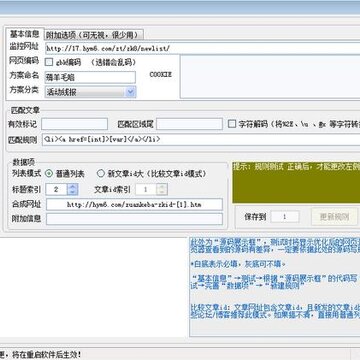Click the 列表模式 label

click(x=26, y=173)
